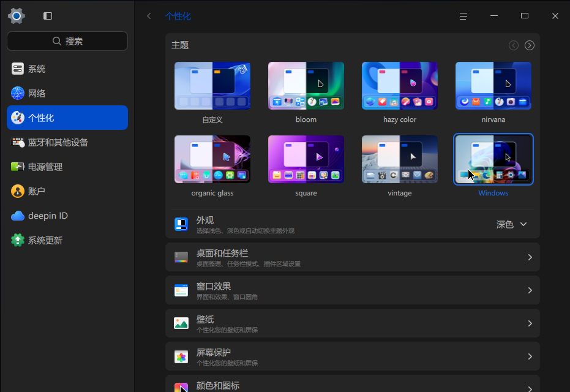The width and height of the screenshot is (570, 392).
Task: Choose the organic glass theme
Action: point(212,159)
